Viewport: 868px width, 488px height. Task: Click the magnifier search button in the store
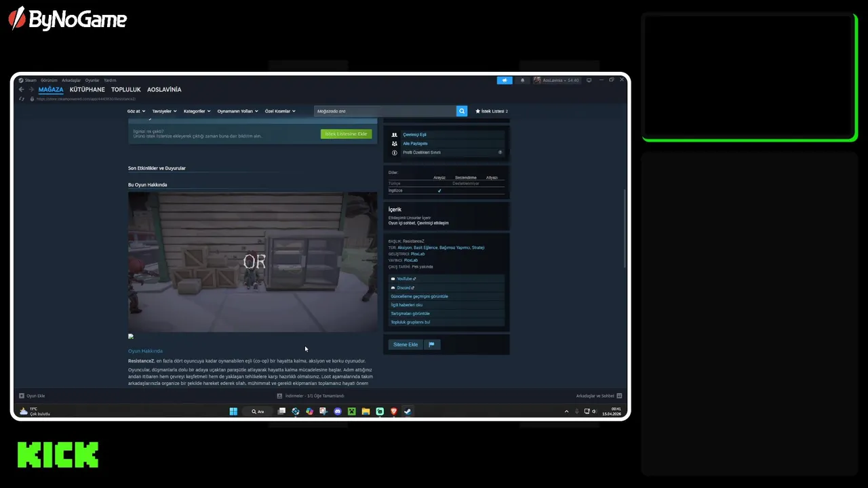pyautogui.click(x=462, y=111)
